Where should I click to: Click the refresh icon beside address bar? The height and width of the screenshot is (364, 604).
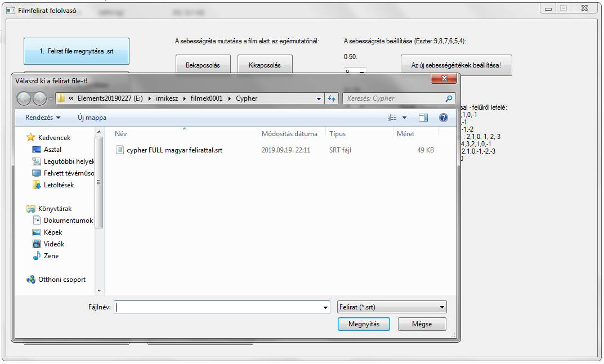(x=332, y=98)
